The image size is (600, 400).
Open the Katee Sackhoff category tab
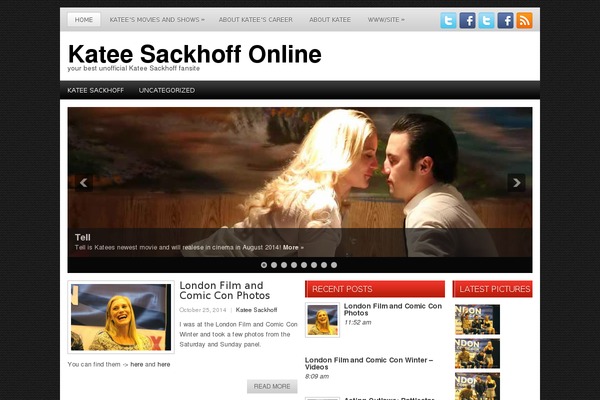pyautogui.click(x=96, y=90)
